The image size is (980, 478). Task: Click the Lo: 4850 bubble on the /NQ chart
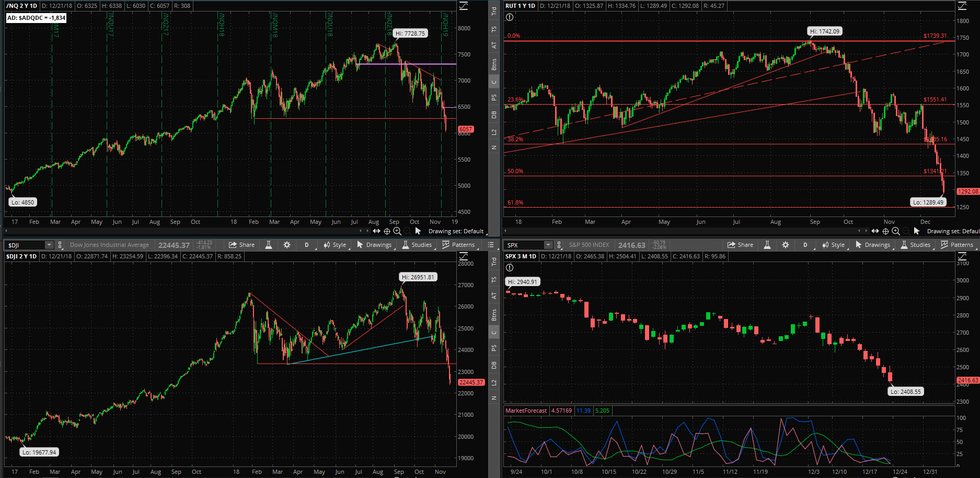point(22,202)
